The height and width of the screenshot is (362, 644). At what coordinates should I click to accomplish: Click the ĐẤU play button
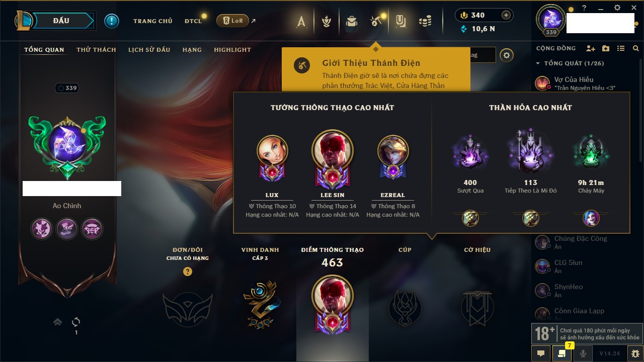pos(61,21)
